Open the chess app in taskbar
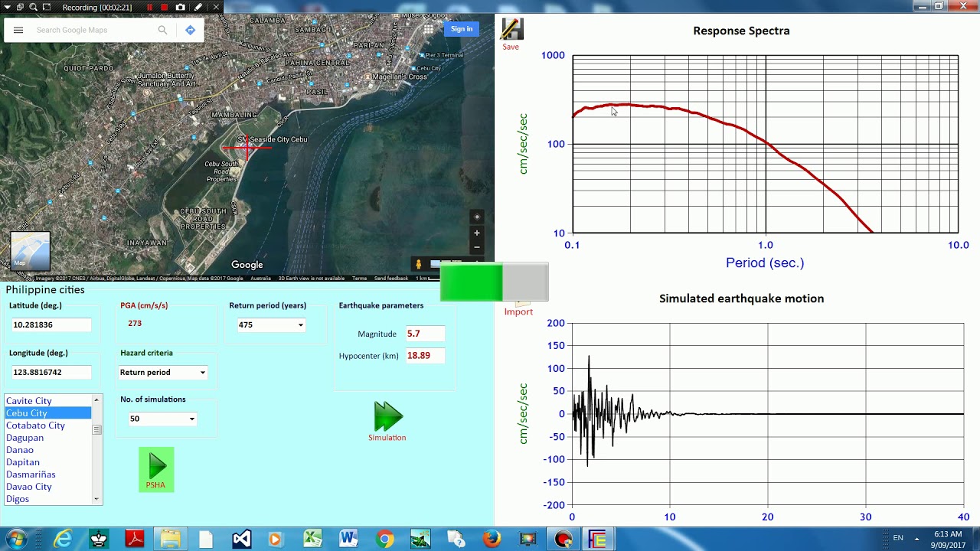This screenshot has height=551, width=980. pyautogui.click(x=99, y=539)
